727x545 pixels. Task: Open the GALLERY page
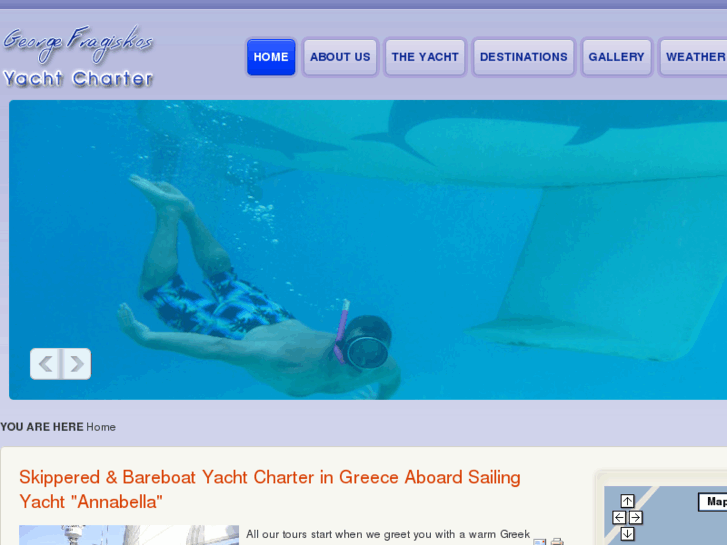pos(616,57)
